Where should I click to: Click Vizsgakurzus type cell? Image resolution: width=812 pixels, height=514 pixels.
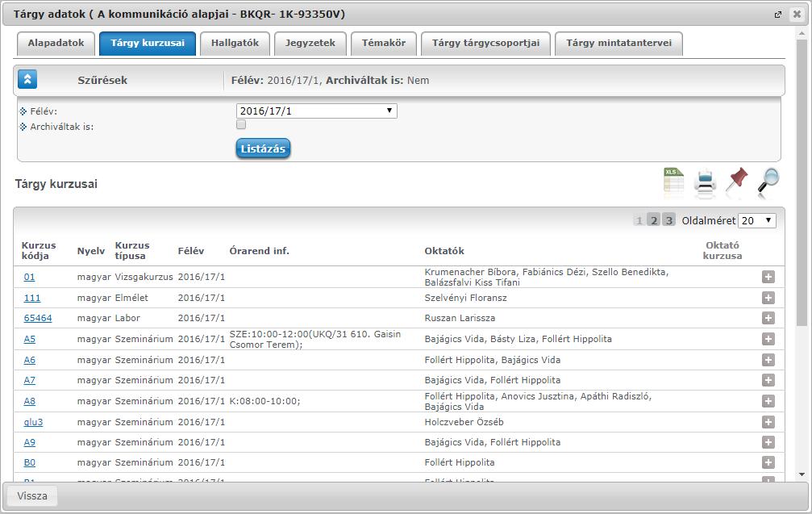[144, 278]
